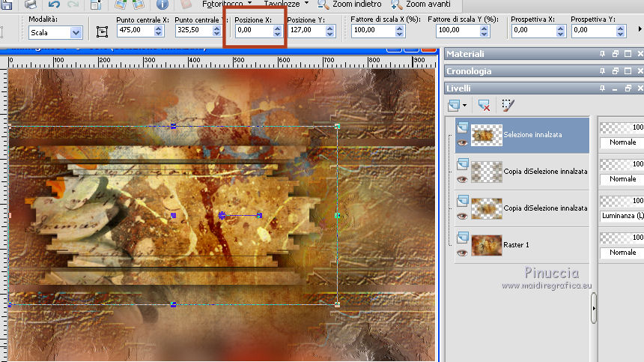Image resolution: width=644 pixels, height=362 pixels.
Task: Click the Undo arrow icon
Action: pos(54,4)
